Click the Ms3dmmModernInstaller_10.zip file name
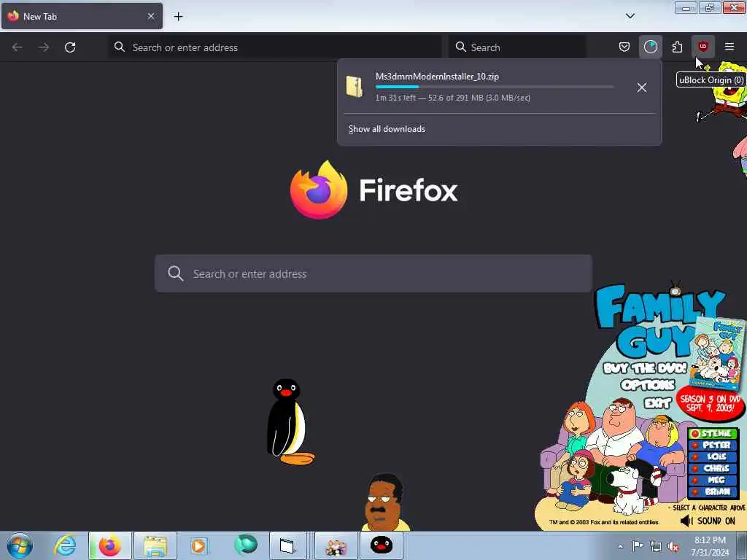This screenshot has width=747, height=560. (438, 76)
